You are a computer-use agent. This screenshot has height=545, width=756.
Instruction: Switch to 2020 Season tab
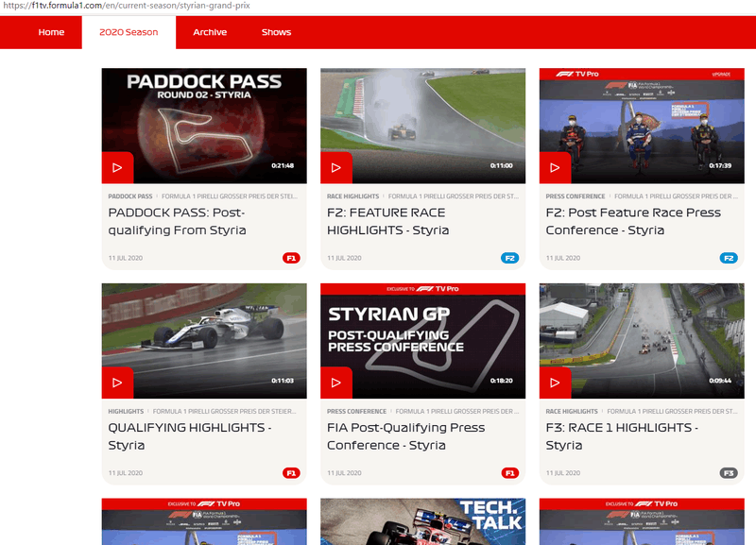129,32
